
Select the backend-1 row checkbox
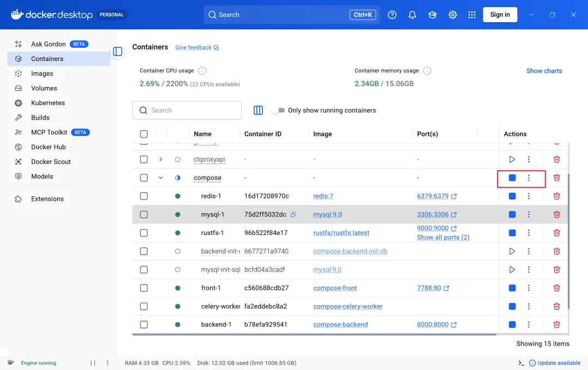[x=144, y=325]
